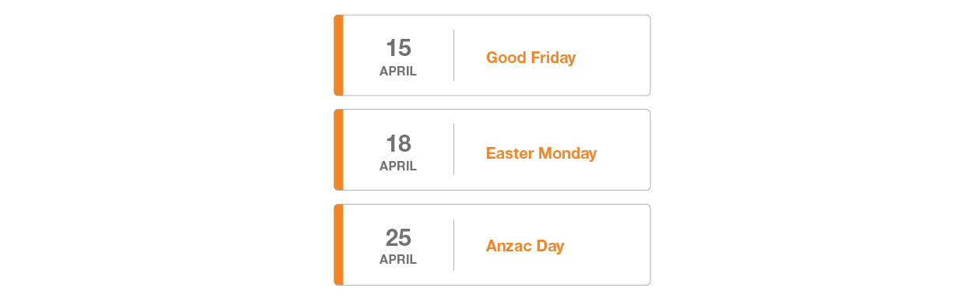This screenshot has height=298, width=980.
Task: Click the date number 25
Action: coord(398,237)
